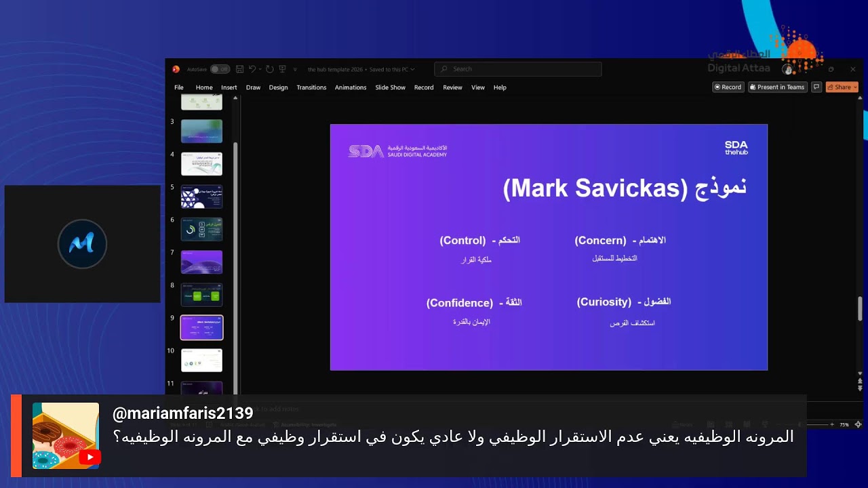Select the Transitions tab
This screenshot has height=488, width=868.
[x=311, y=87]
